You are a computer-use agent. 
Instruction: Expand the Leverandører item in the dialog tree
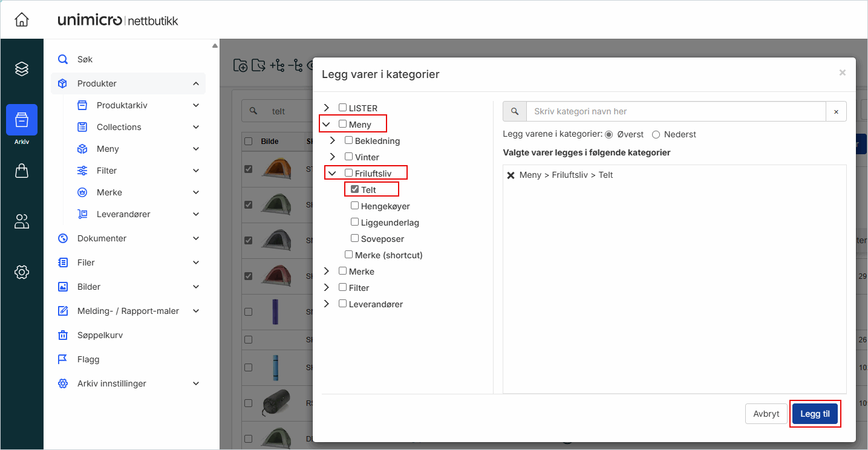[326, 304]
